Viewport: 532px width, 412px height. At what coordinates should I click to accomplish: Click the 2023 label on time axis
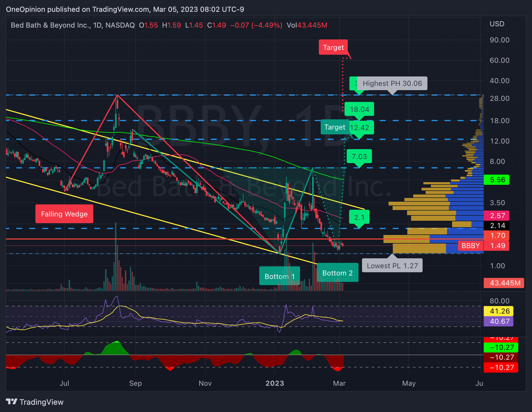[275, 383]
